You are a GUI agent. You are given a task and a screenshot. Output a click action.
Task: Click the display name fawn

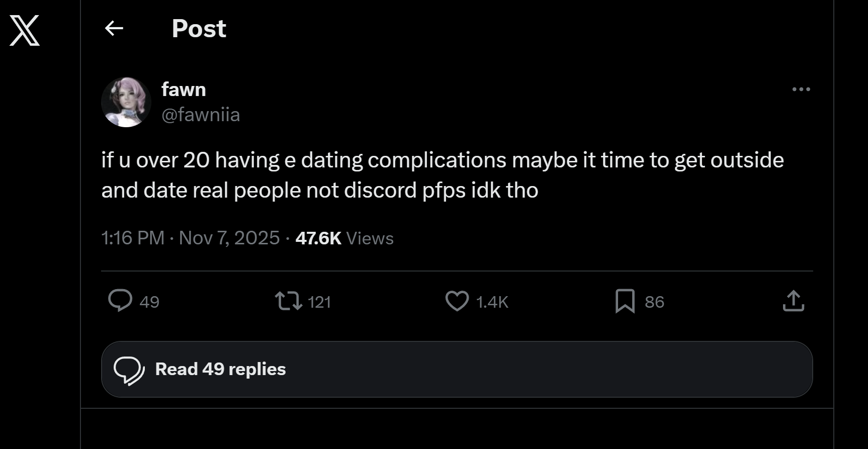[x=184, y=89]
